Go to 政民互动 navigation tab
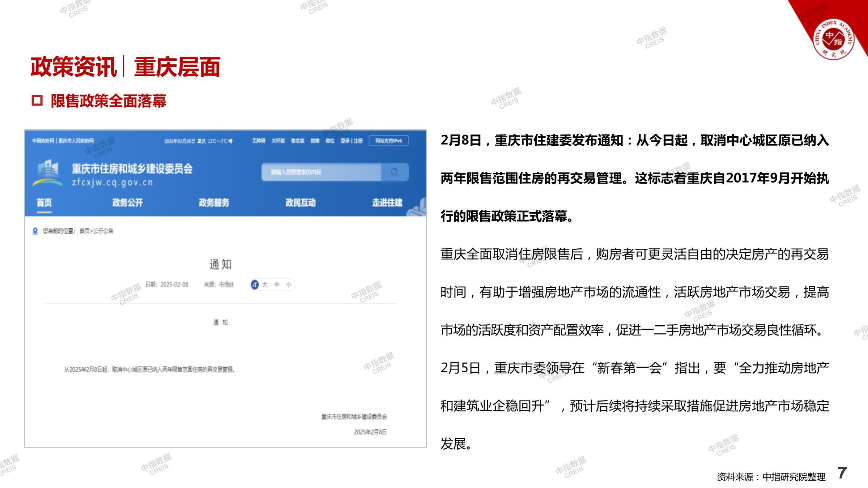 pyautogui.click(x=301, y=202)
